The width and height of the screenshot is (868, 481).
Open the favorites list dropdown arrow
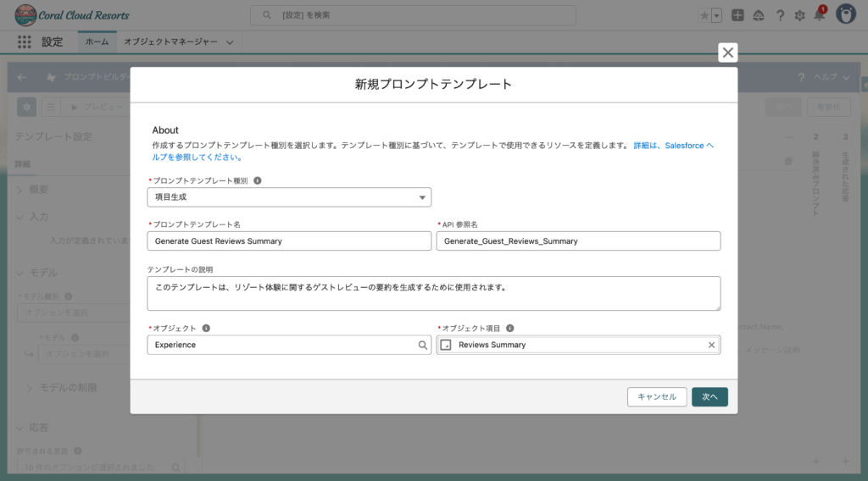[717, 15]
